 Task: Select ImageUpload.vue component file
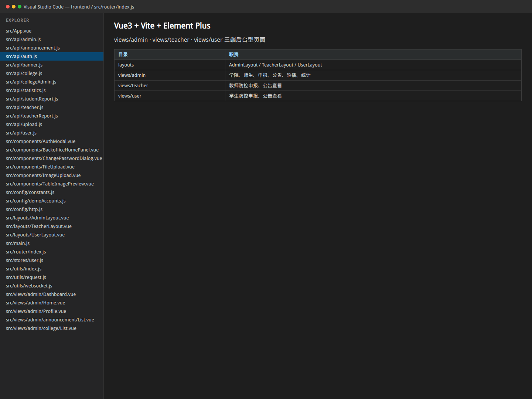coord(52,175)
